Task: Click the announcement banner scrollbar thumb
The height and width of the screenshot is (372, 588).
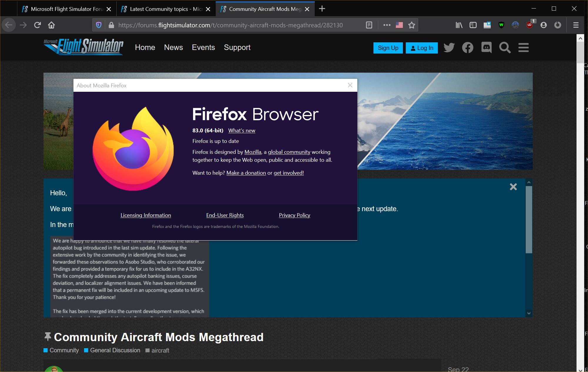Action: click(529, 219)
